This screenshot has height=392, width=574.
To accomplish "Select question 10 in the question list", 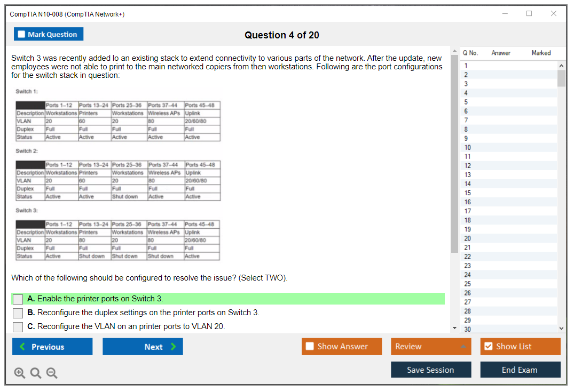I will tap(468, 147).
